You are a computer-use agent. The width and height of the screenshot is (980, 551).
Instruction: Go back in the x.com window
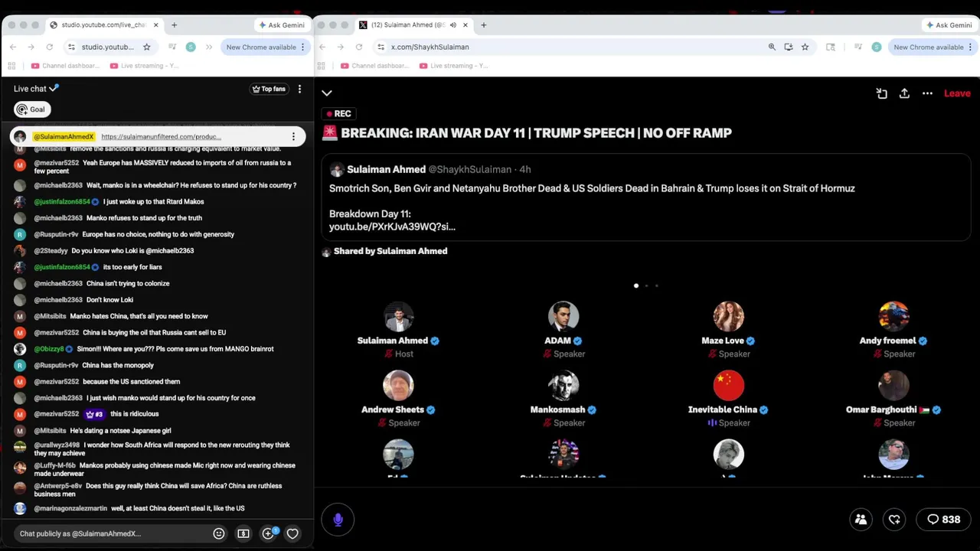322,47
